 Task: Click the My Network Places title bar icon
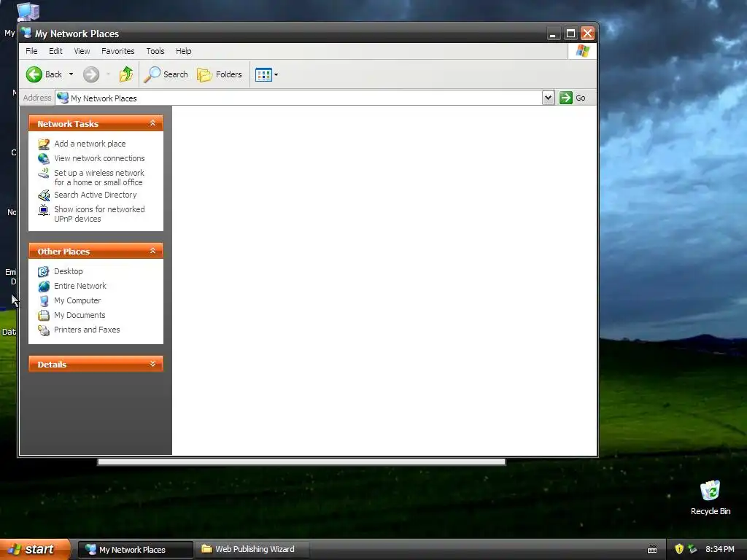click(26, 33)
